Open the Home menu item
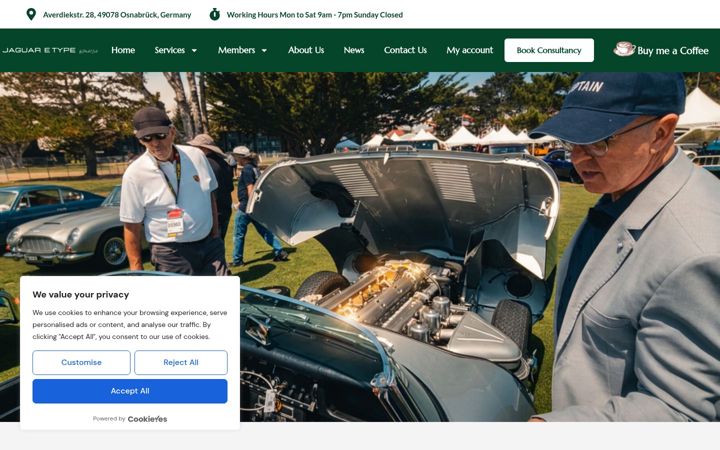Image resolution: width=720 pixels, height=450 pixels. click(123, 50)
